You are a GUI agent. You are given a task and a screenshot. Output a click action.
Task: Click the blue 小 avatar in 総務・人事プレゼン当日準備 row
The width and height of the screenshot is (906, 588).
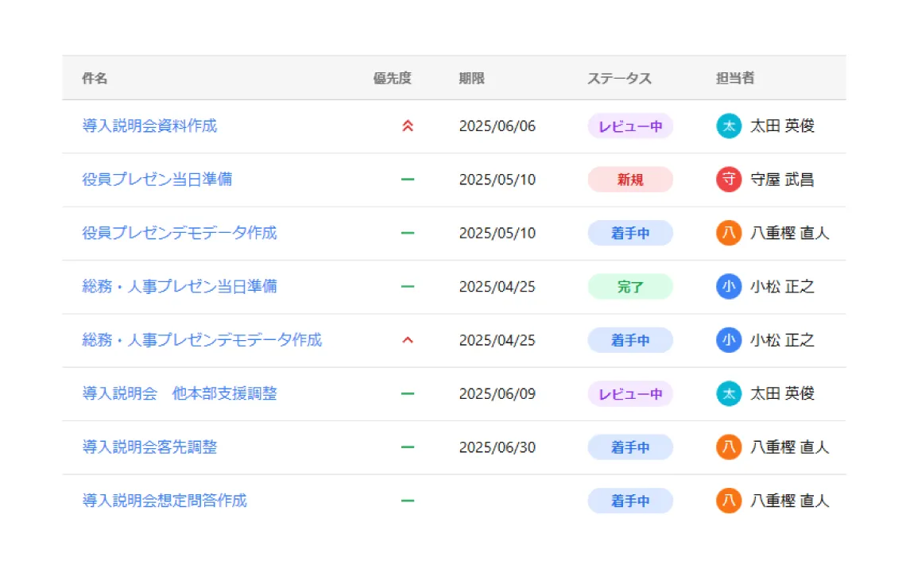(728, 287)
